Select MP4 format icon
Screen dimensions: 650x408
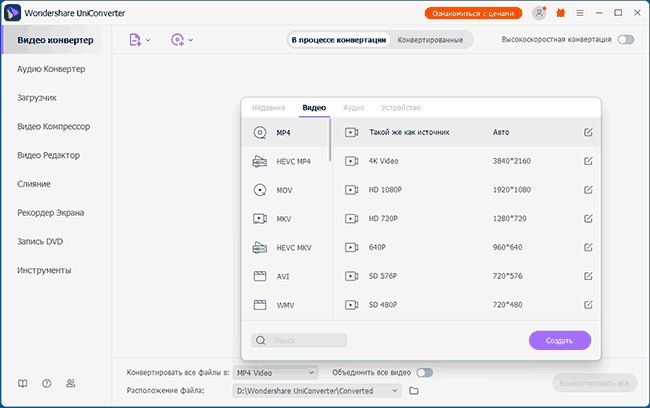[x=260, y=133]
